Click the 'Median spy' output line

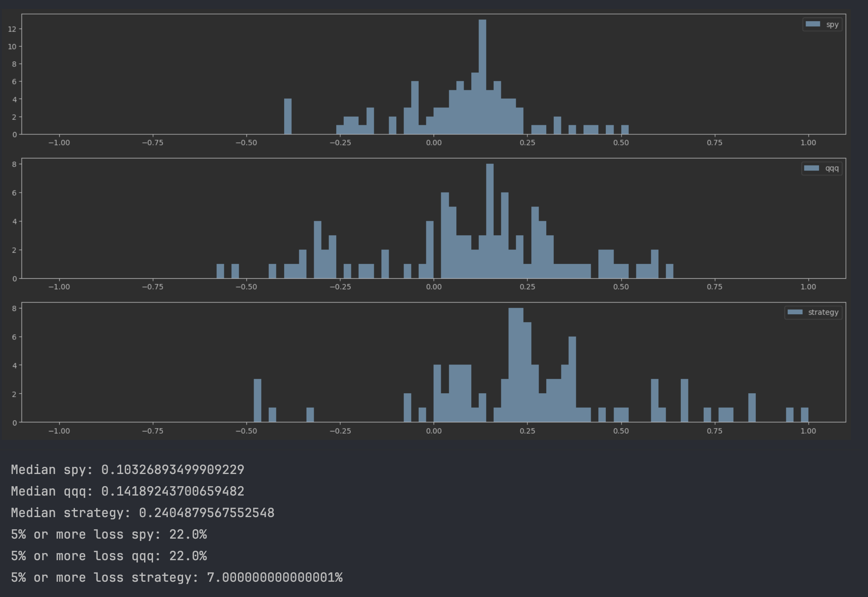(127, 470)
